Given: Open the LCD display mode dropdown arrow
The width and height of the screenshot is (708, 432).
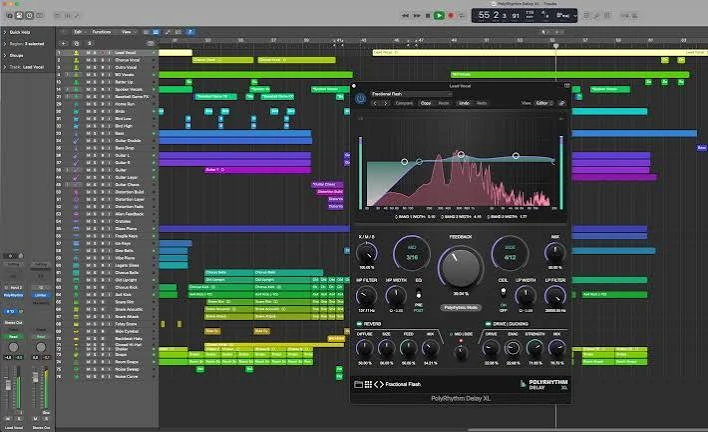Looking at the screenshot, I should pyautogui.click(x=574, y=15).
